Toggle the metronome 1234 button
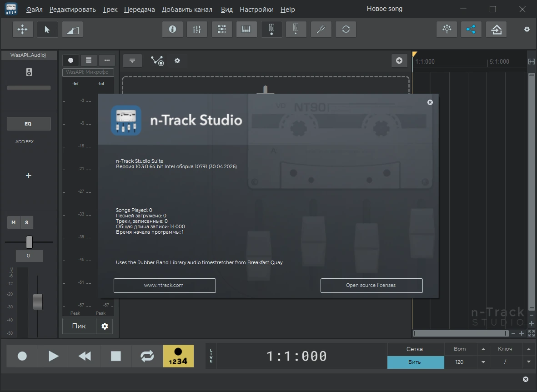Viewport: 537px width, 392px height. coord(178,356)
